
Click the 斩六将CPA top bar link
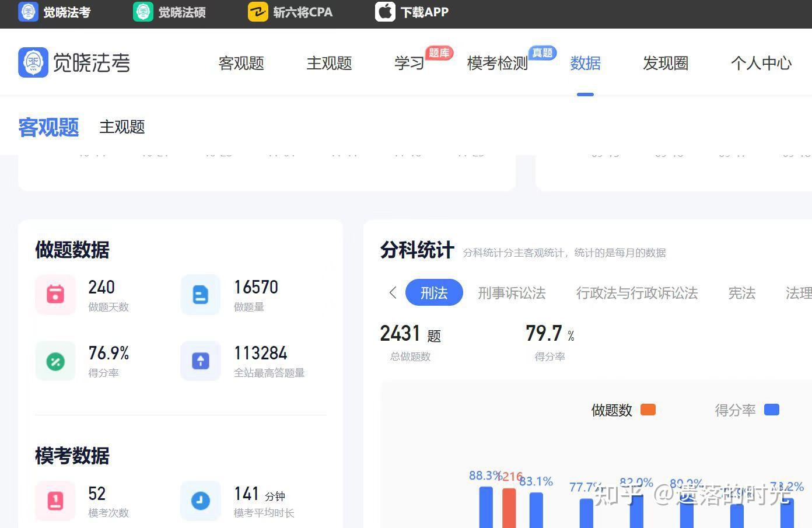[303, 12]
